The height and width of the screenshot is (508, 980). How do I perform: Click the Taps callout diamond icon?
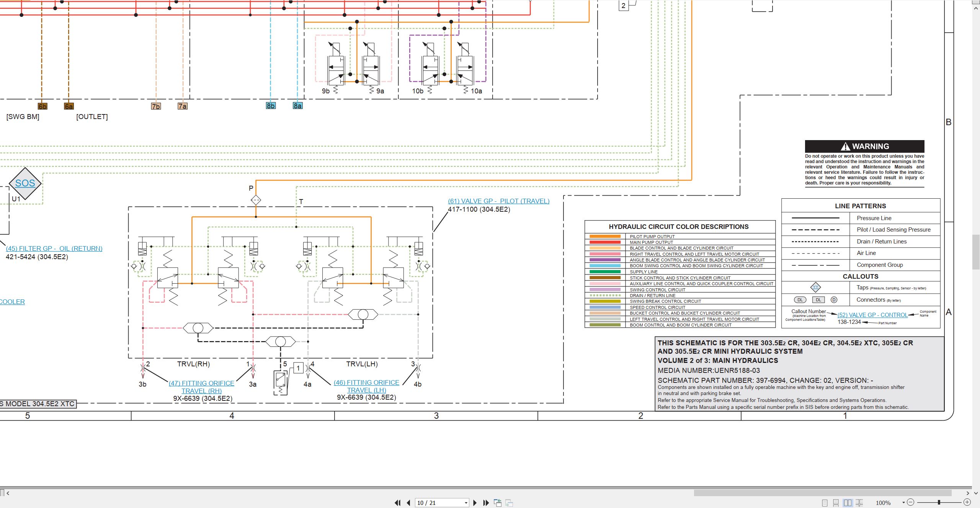pos(815,287)
